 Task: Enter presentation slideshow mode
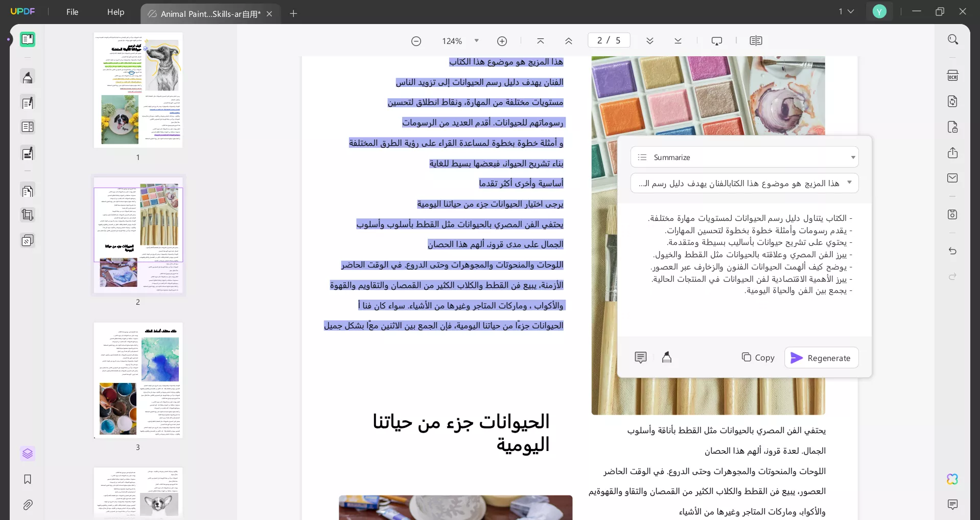(717, 40)
